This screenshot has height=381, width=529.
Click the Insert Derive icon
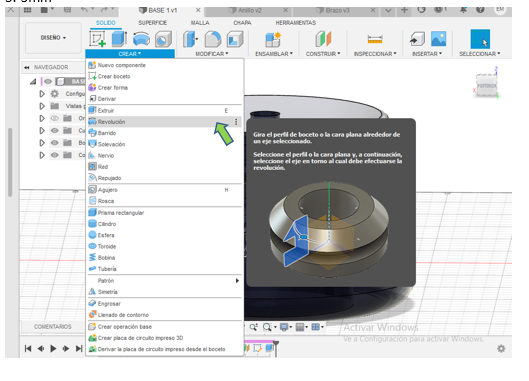pos(417,39)
